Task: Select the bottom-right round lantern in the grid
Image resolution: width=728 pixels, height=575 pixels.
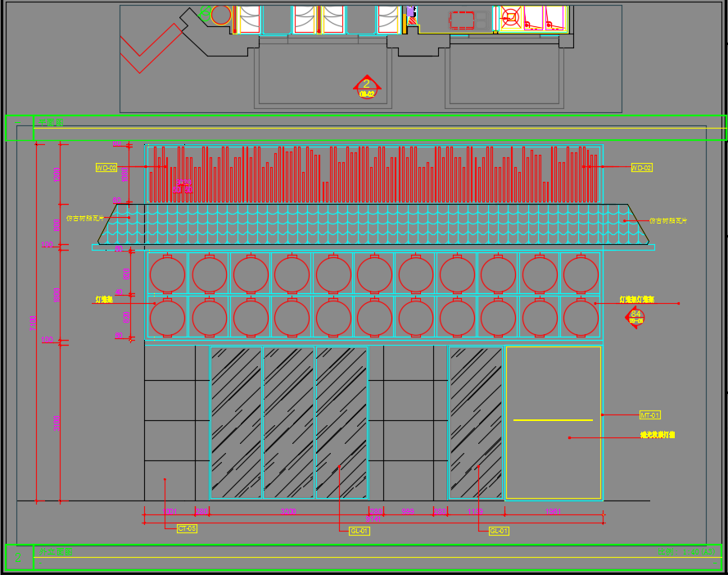Action: click(581, 318)
